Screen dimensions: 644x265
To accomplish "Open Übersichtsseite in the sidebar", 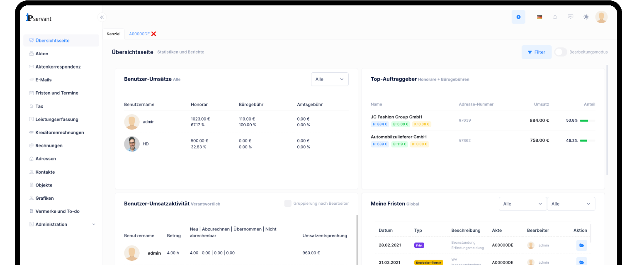I will pyautogui.click(x=61, y=41).
